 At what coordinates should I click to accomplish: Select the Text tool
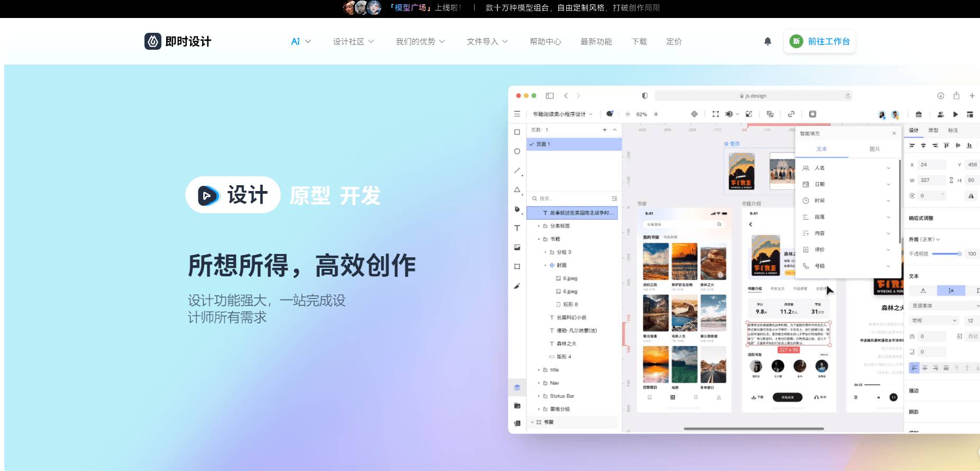[517, 228]
